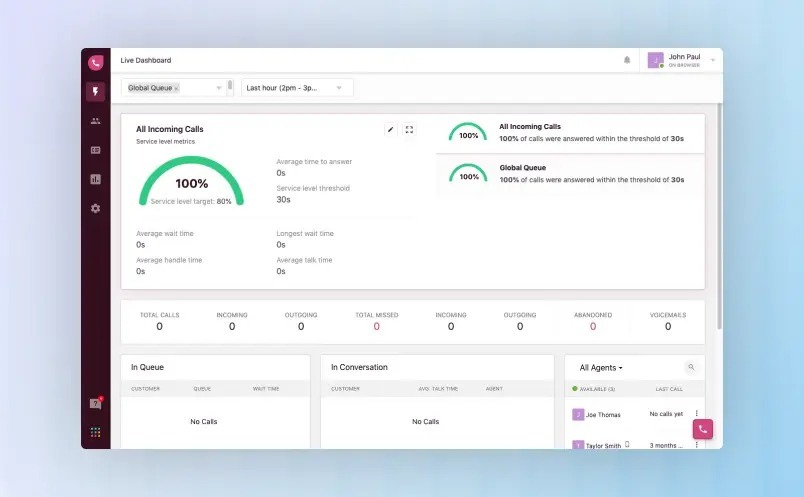Click the Average time to answer label

(314, 162)
